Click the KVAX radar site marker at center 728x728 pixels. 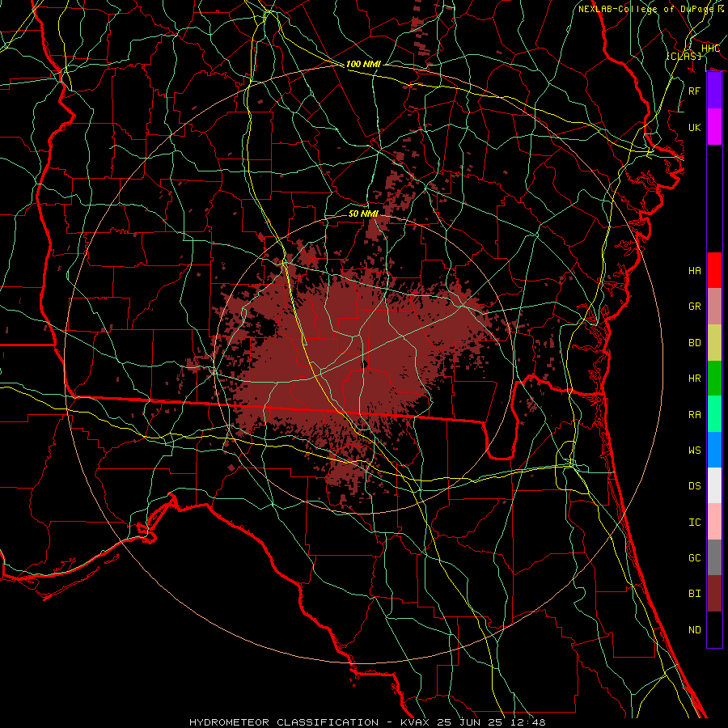coord(365,365)
